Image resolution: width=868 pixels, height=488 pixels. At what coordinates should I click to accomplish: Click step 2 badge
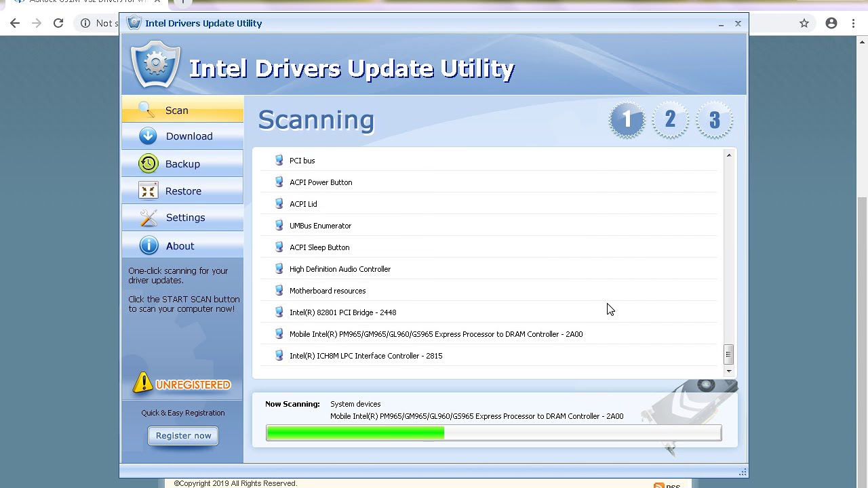[670, 120]
